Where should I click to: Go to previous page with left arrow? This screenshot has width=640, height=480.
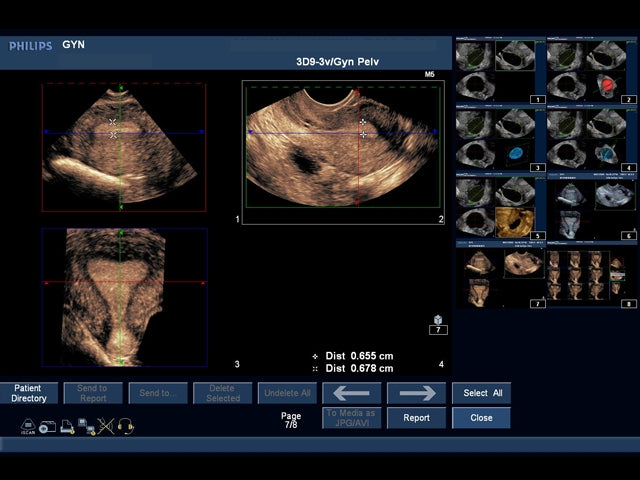pyautogui.click(x=351, y=393)
